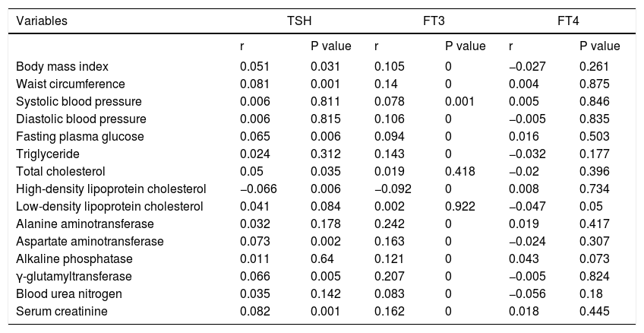
Task: Click the Systolic blood pressure label
Action: (75, 101)
